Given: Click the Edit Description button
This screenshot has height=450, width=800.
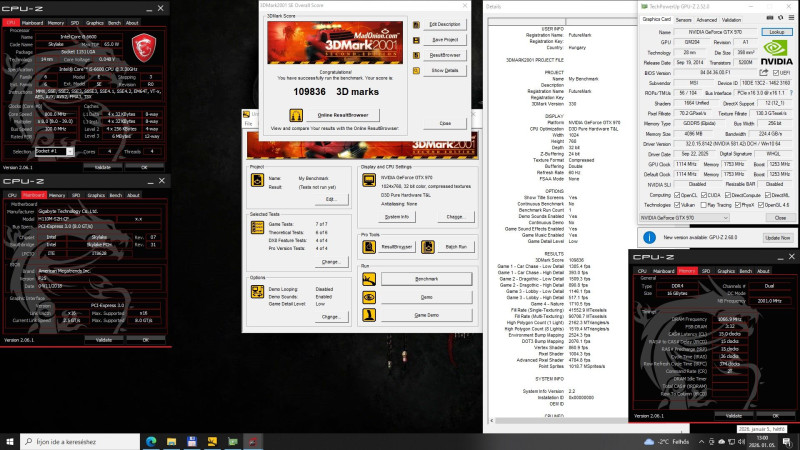Looking at the screenshot, I should (x=444, y=24).
